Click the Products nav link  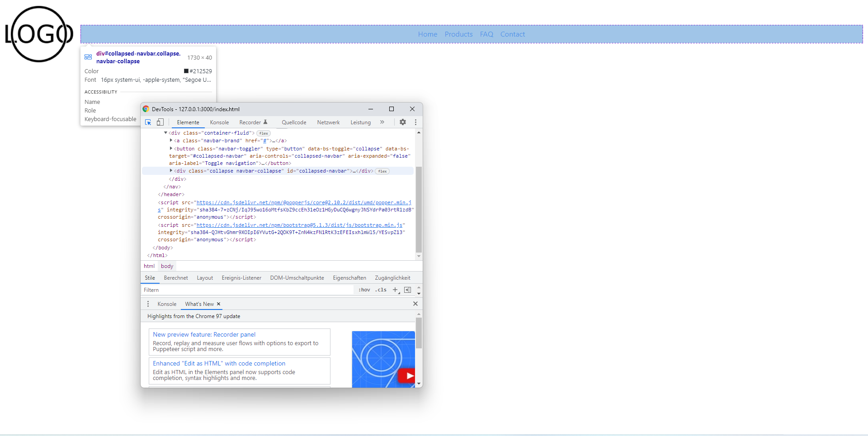click(458, 34)
